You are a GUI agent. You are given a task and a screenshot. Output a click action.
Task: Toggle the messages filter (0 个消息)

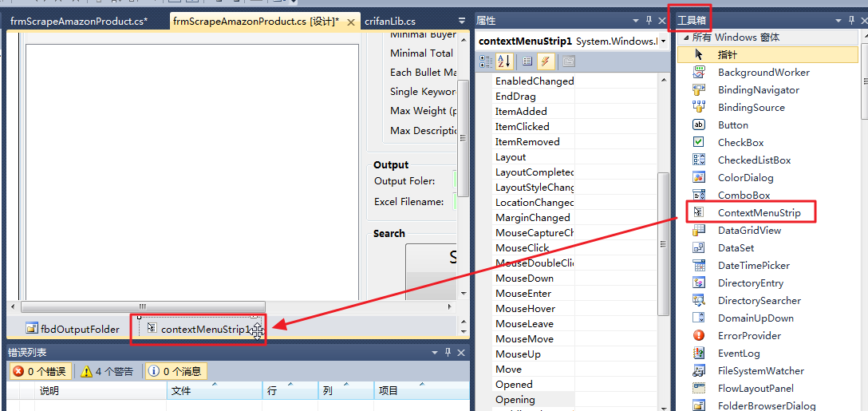click(176, 371)
